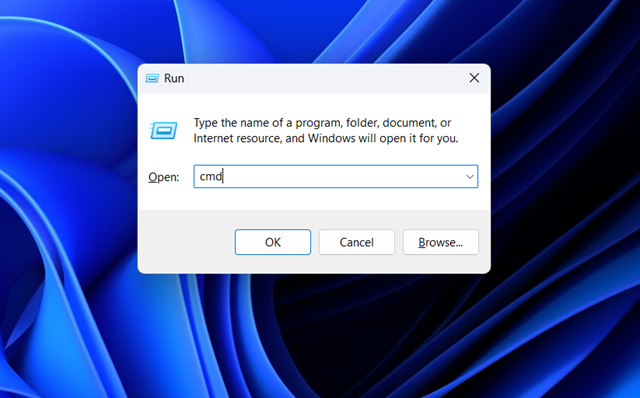The width and height of the screenshot is (640, 398).
Task: Click the OK button
Action: 273,242
